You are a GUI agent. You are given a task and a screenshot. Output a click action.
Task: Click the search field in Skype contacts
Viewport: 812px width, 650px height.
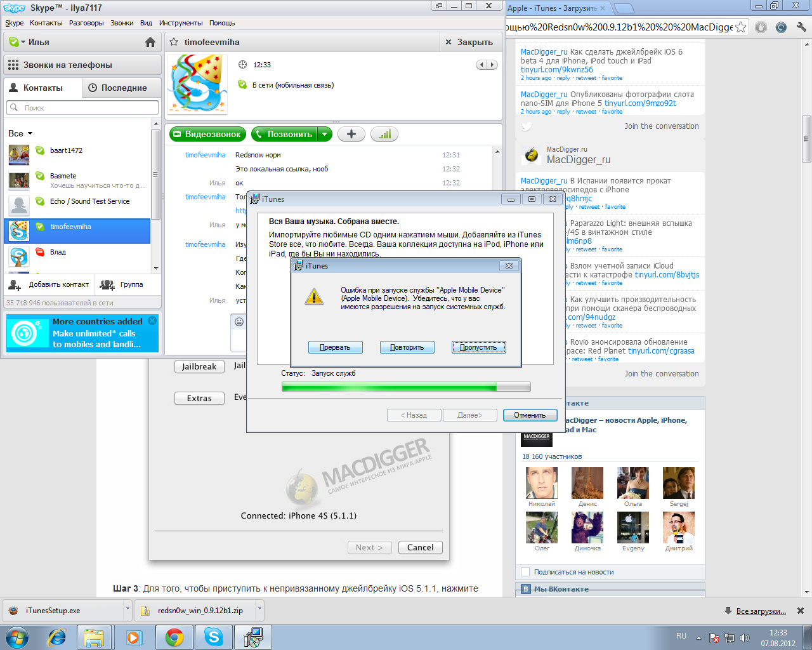tap(82, 108)
